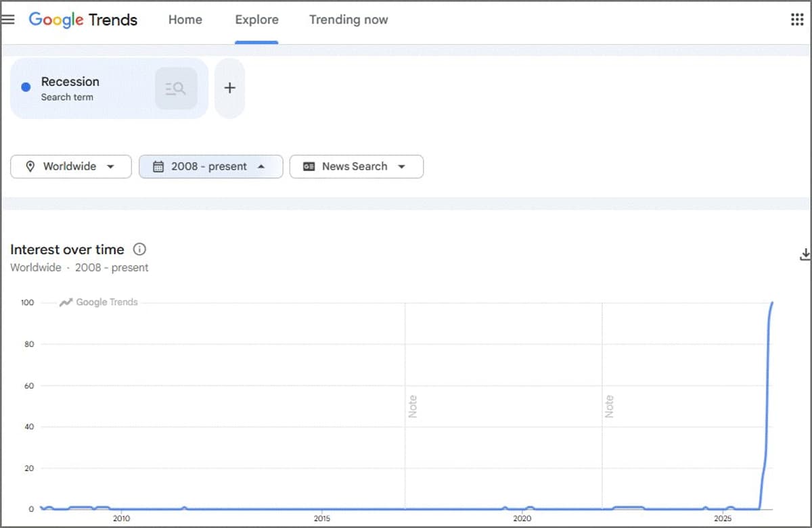Add a comparison term with the plus button
The width and height of the screenshot is (812, 528).
(229, 89)
